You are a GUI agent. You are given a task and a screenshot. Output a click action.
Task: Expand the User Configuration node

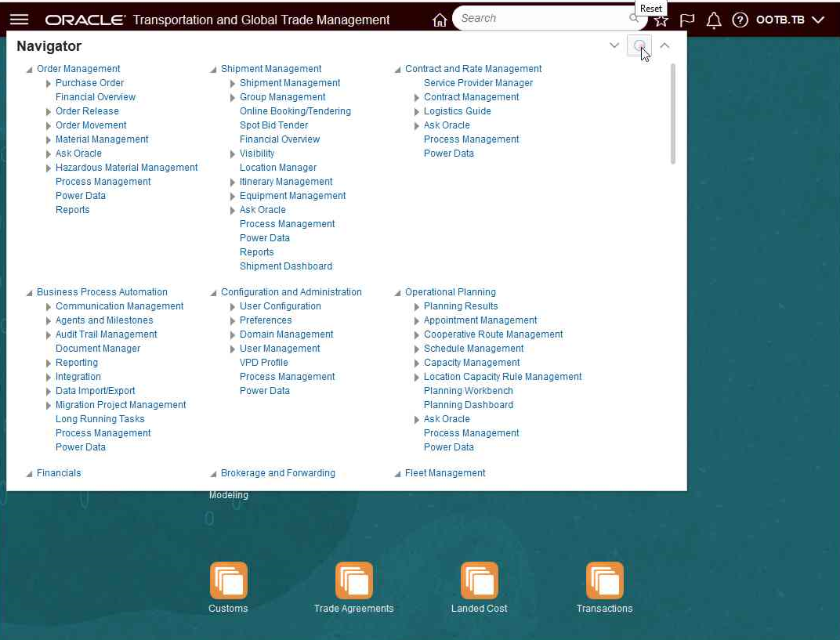[x=233, y=307]
